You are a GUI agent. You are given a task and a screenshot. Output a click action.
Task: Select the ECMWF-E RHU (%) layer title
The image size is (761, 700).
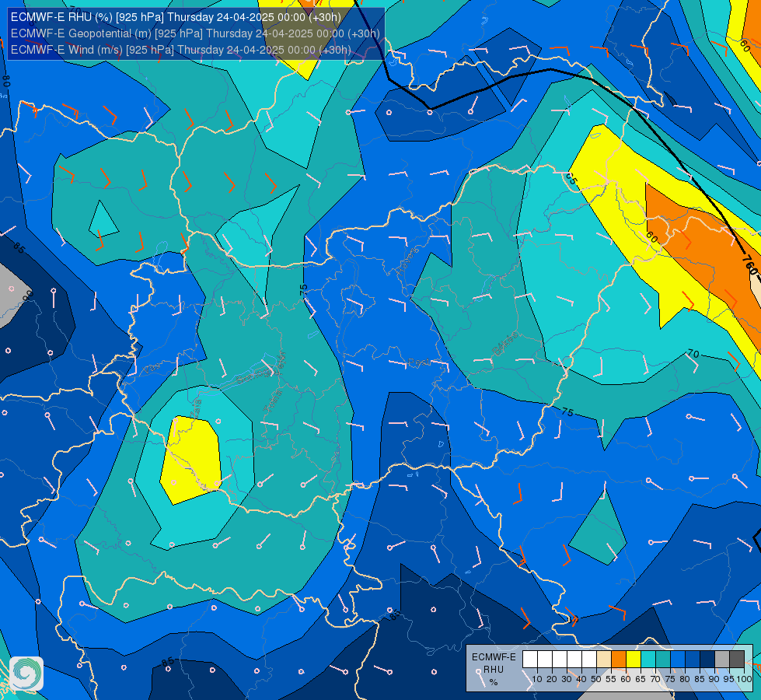point(176,17)
